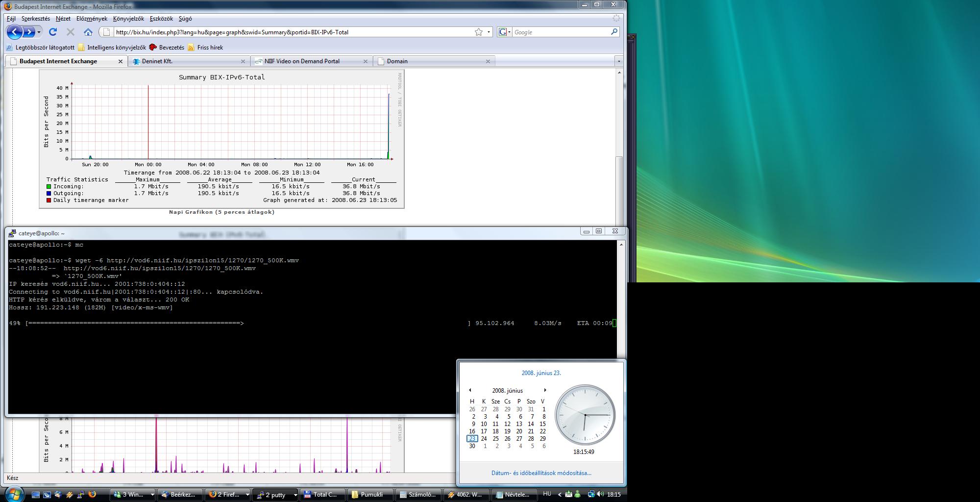Expand the URL bar history dropdown
Screen dimensions: 980x502
pos(489,32)
